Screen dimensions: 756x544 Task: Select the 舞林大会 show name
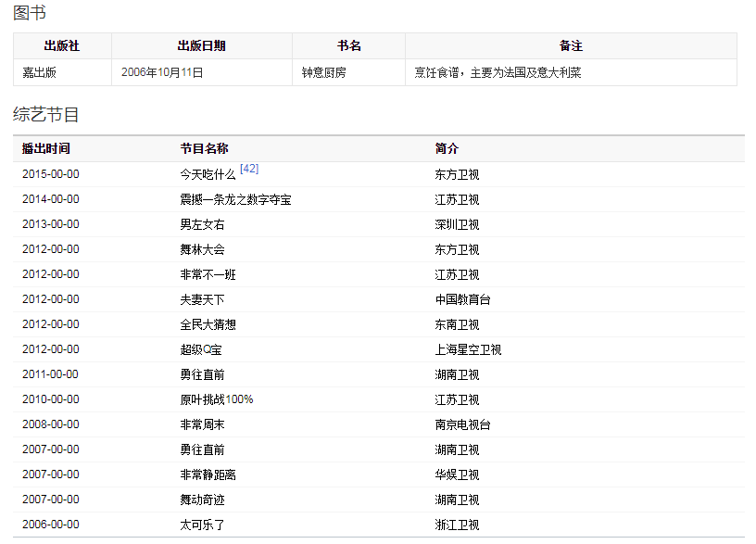202,249
